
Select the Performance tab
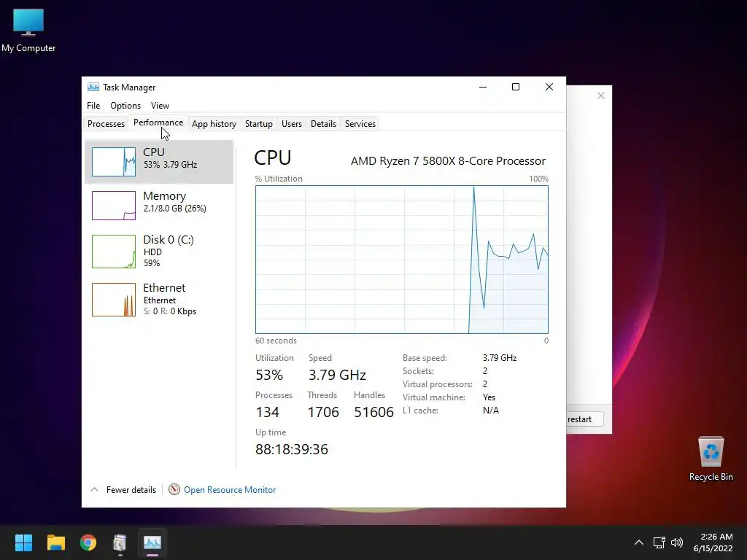click(x=158, y=122)
